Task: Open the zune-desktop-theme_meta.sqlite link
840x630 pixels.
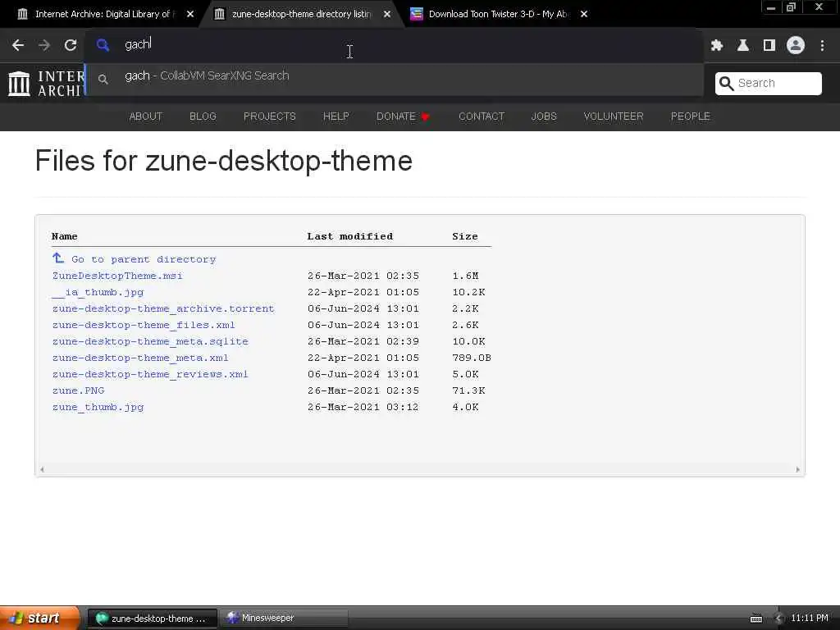Action: coord(150,341)
